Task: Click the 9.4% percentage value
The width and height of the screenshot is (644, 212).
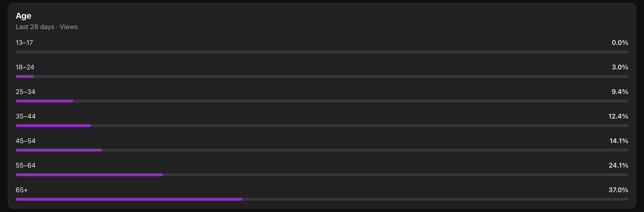Action: point(620,92)
